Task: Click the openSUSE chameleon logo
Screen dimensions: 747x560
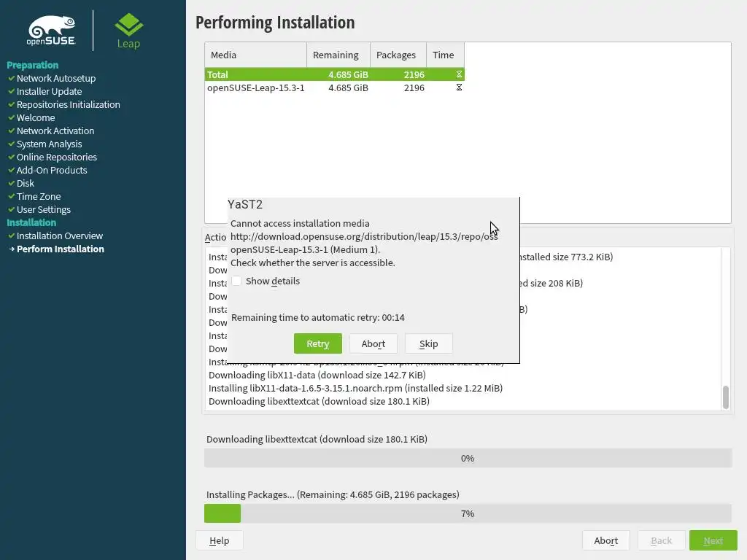Action: [x=52, y=31]
